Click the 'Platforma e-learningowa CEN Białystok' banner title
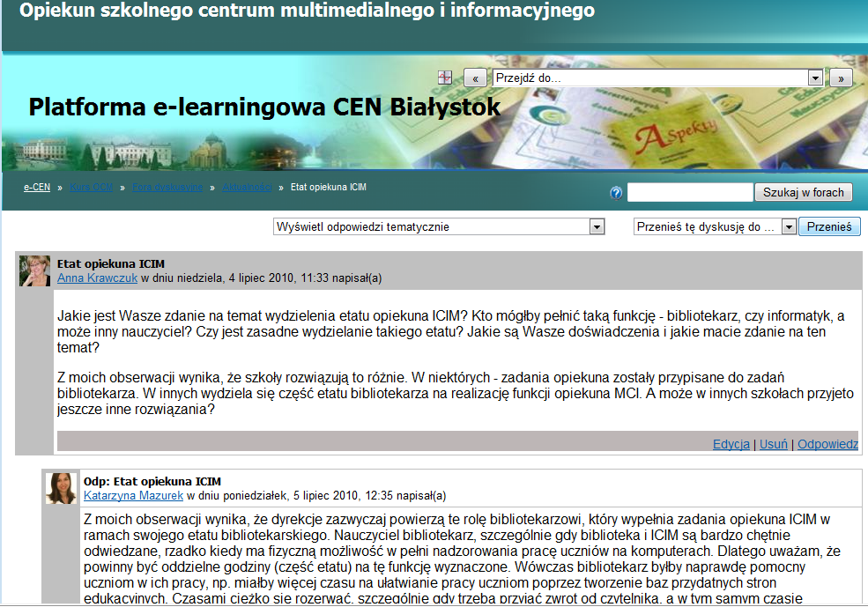This screenshot has width=868, height=607. point(264,107)
